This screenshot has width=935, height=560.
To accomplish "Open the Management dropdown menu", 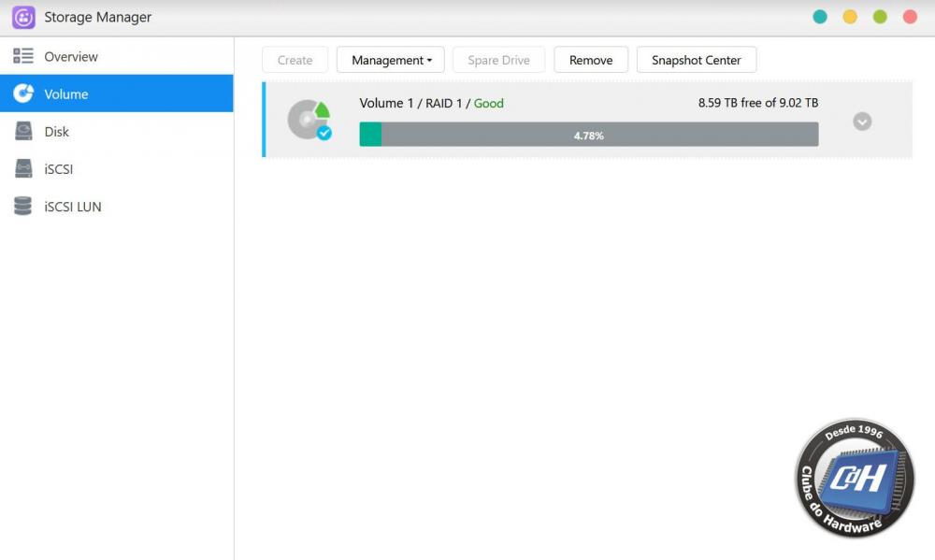I will tap(391, 60).
